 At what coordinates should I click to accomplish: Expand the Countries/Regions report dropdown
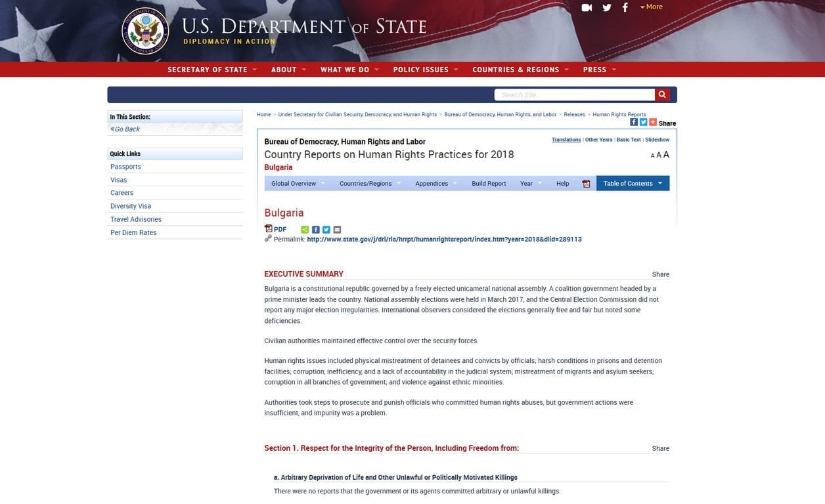click(370, 184)
